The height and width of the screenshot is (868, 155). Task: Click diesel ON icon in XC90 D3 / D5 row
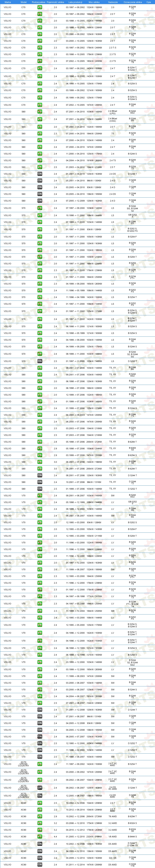[39, 858]
